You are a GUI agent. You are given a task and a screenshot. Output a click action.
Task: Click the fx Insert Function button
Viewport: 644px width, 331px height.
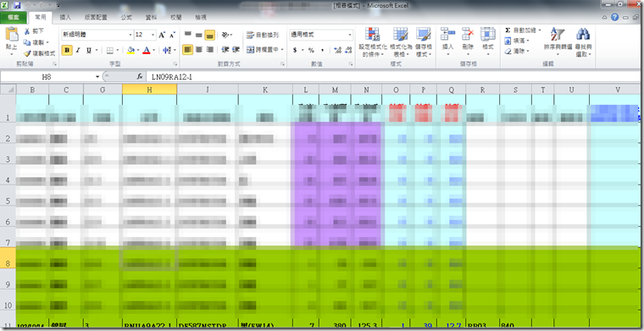pos(140,77)
